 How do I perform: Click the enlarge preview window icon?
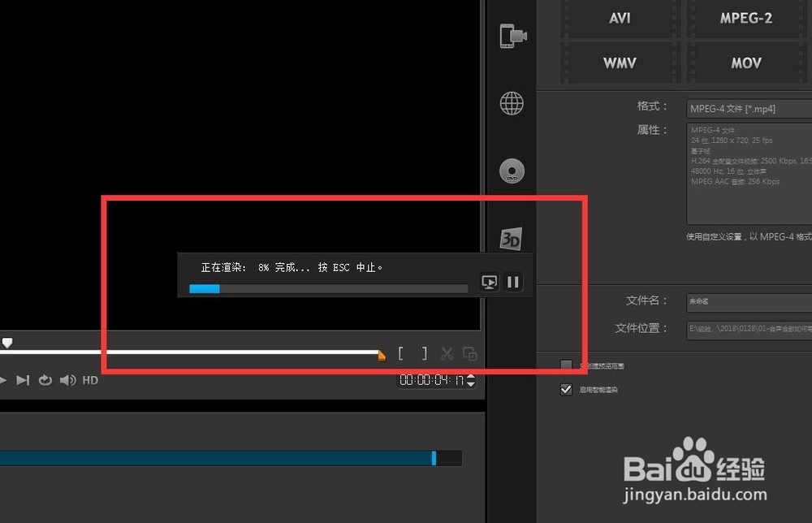pos(470,353)
